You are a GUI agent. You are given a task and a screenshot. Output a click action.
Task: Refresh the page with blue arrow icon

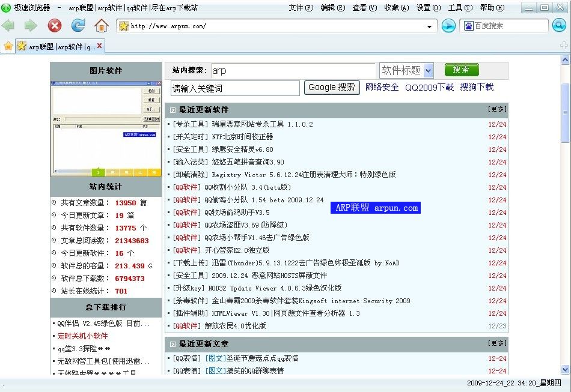[78, 25]
